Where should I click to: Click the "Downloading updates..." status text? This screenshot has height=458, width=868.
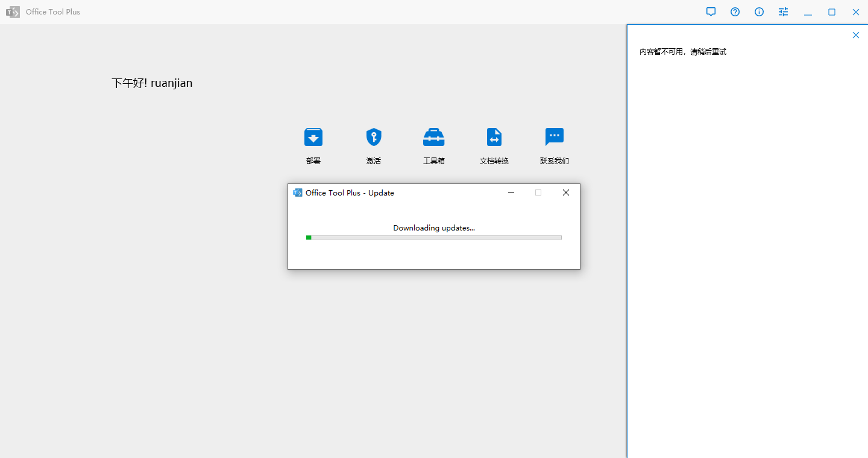[x=434, y=228]
